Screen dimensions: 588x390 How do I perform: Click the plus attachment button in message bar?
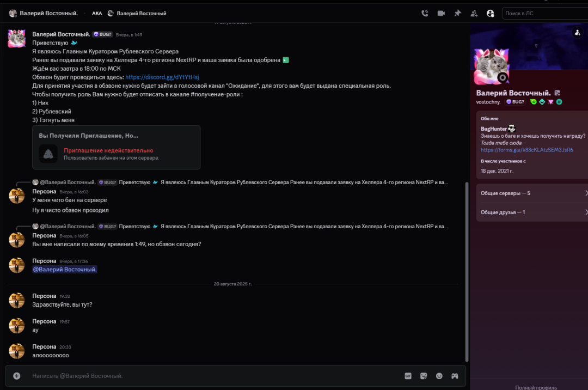16,376
